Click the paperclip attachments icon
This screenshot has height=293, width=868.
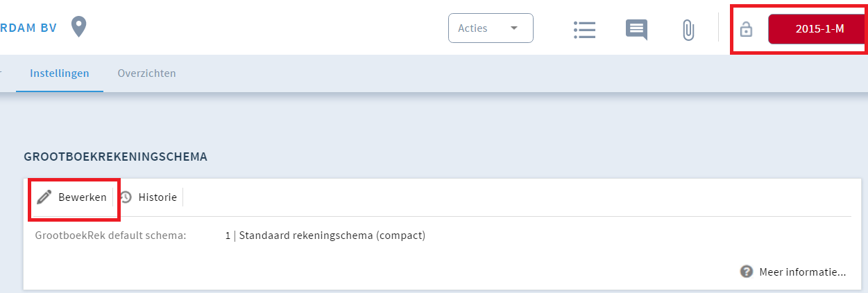(688, 30)
